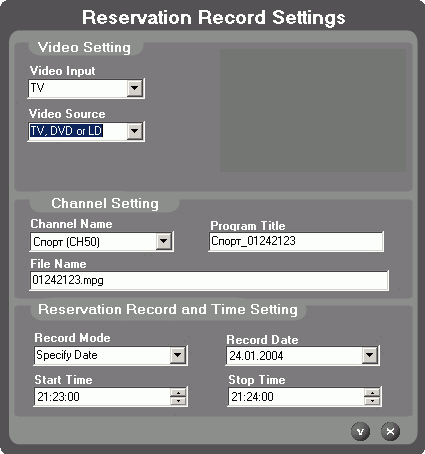Open the Record Date dropdown calendar
This screenshot has height=454, width=425.
370,355
